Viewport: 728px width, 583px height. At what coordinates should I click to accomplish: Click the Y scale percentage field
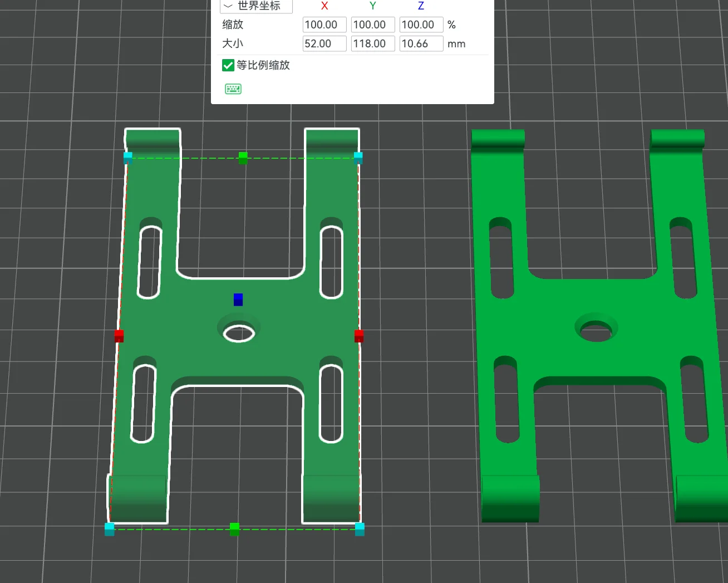point(373,25)
